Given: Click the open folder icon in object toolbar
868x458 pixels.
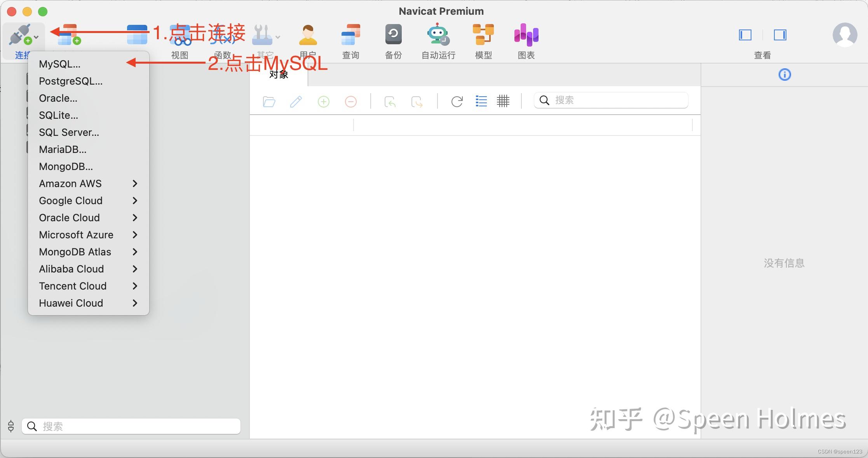Looking at the screenshot, I should pos(269,101).
